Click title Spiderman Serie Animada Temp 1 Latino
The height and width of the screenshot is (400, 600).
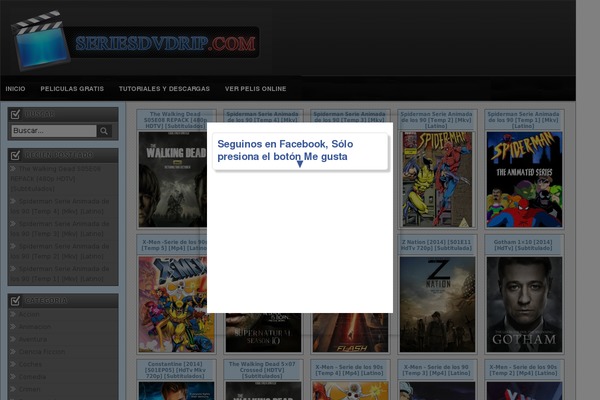pos(523,120)
